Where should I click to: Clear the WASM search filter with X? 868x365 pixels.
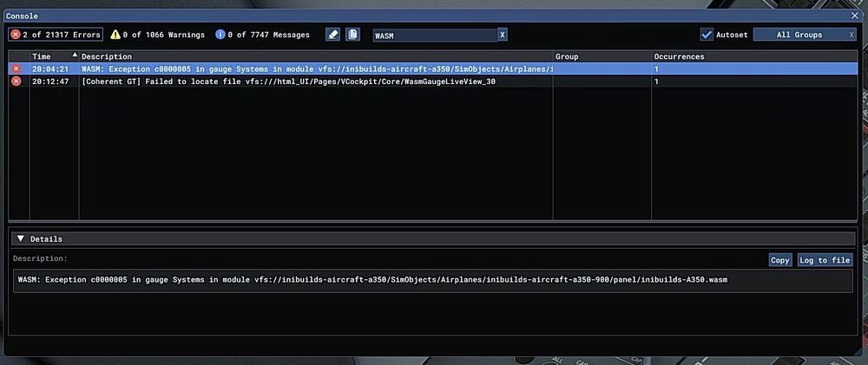click(502, 36)
